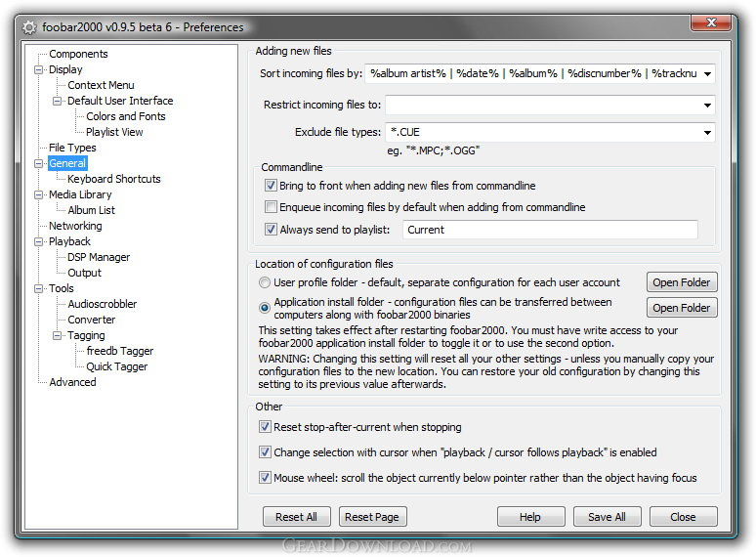
Task: Select Output under Playback
Action: (84, 273)
